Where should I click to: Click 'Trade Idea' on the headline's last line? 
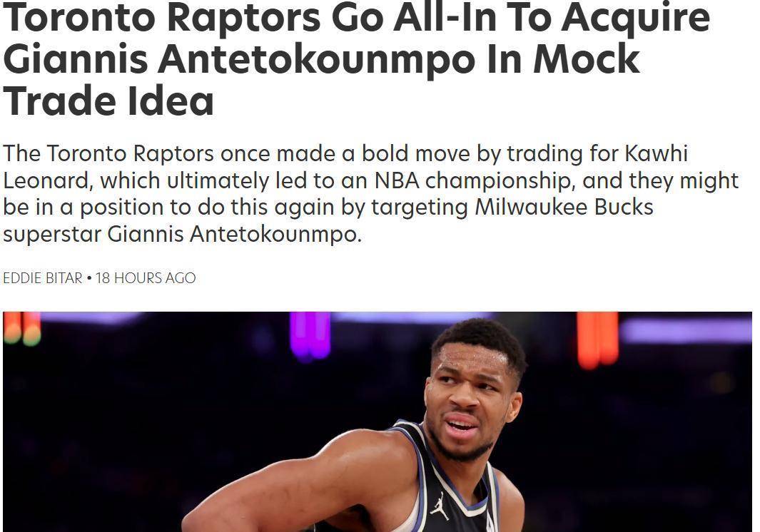click(x=108, y=101)
